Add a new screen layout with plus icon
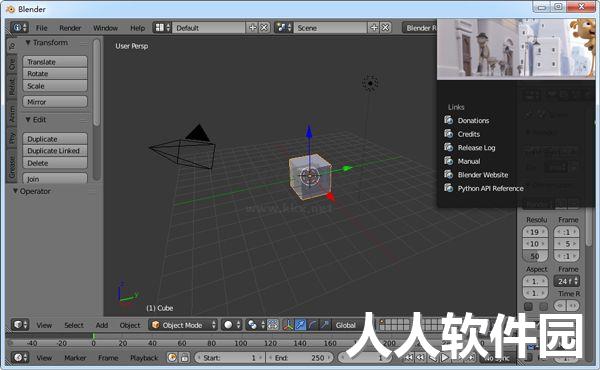 click(x=253, y=28)
